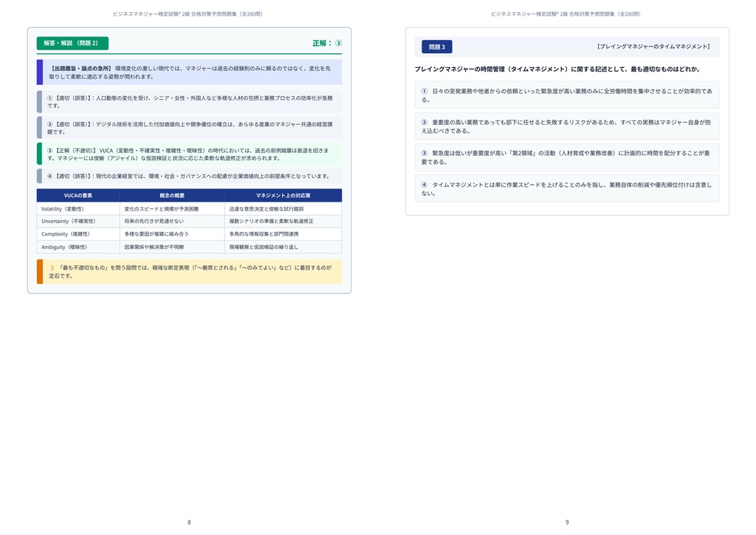Screen dimensions: 756x535
Task: Click the 'Complexity（複雑性）' cell
Action: (78, 234)
